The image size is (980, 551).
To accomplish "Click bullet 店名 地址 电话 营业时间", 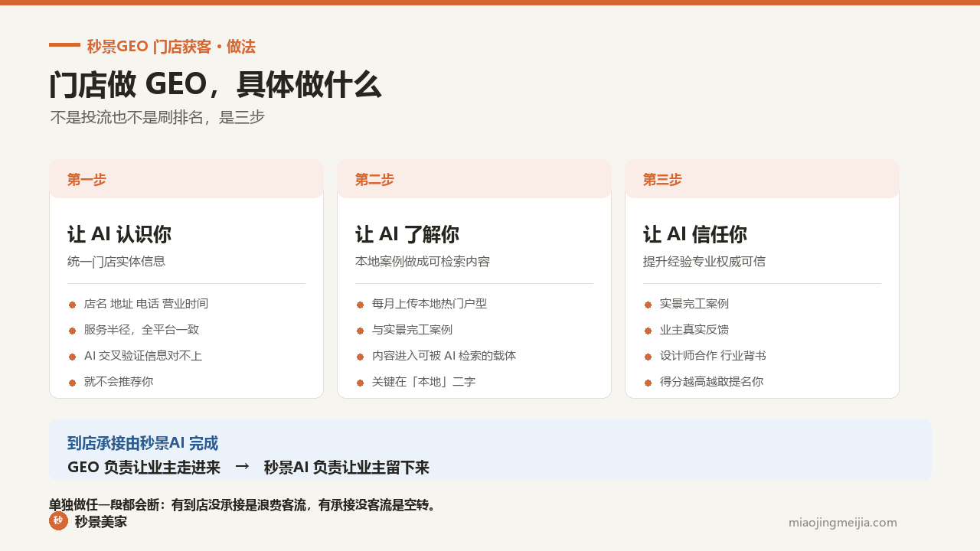I will [x=146, y=304].
